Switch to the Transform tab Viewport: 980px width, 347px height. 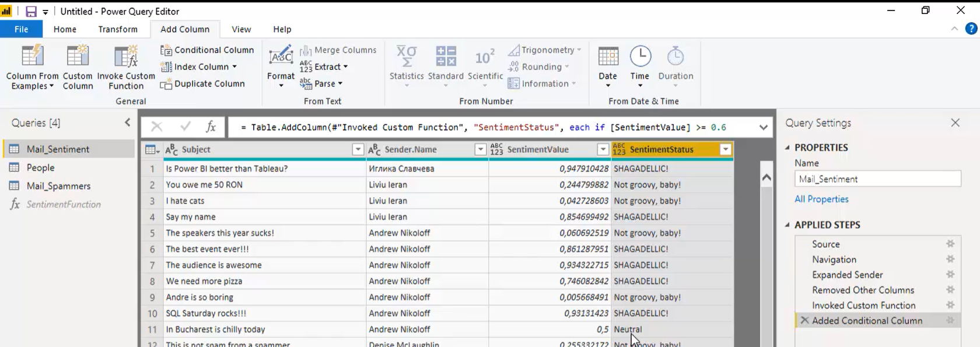118,29
